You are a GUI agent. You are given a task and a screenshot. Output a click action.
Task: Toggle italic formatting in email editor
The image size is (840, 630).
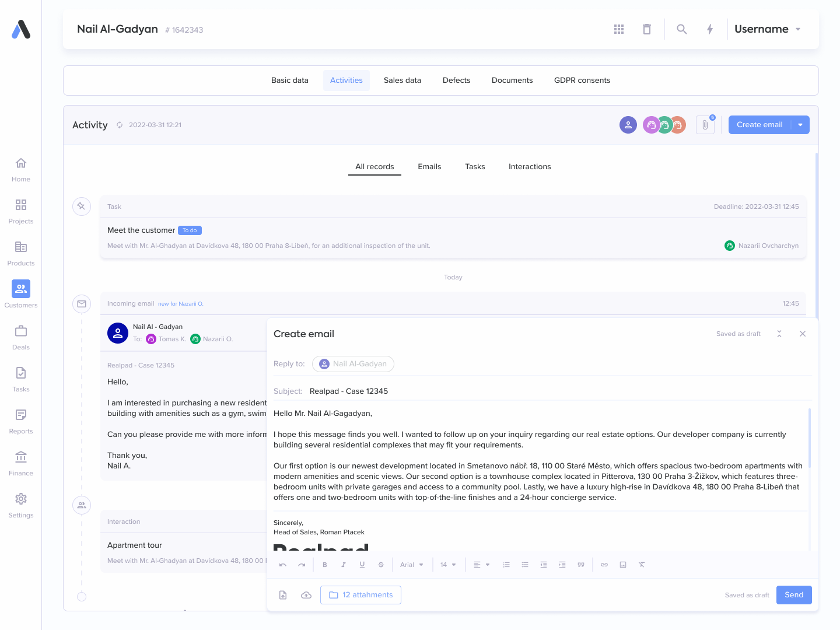click(344, 565)
